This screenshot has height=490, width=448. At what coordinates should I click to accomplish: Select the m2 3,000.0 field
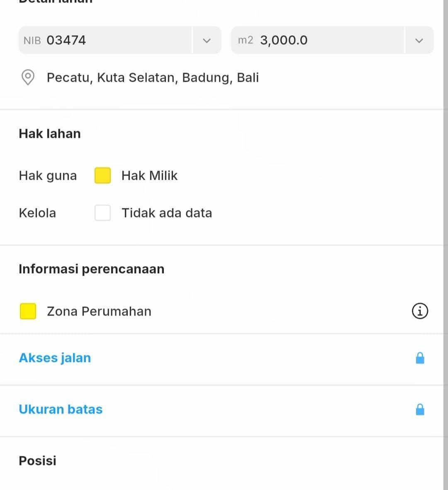click(x=317, y=40)
